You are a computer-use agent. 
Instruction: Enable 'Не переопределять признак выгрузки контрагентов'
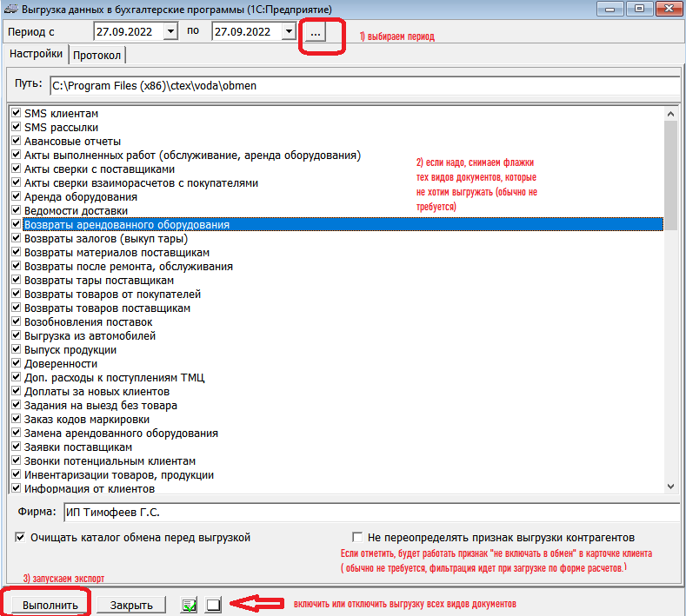357,538
